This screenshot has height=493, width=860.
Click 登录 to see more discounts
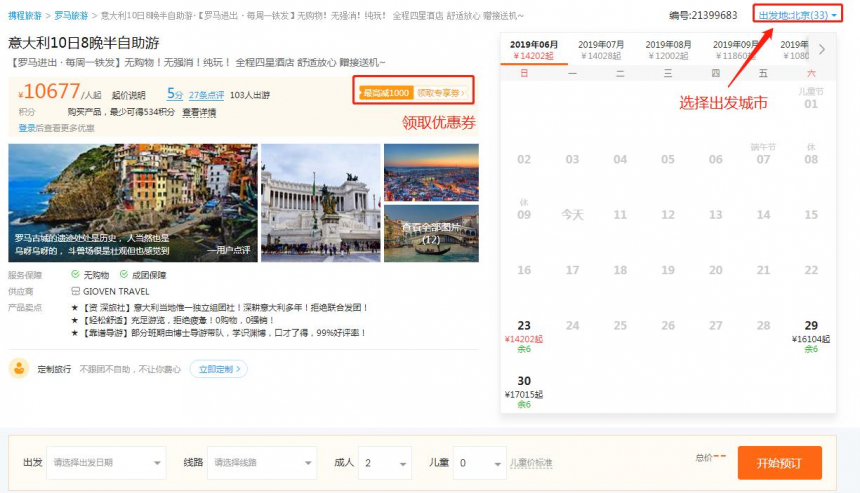(27, 128)
